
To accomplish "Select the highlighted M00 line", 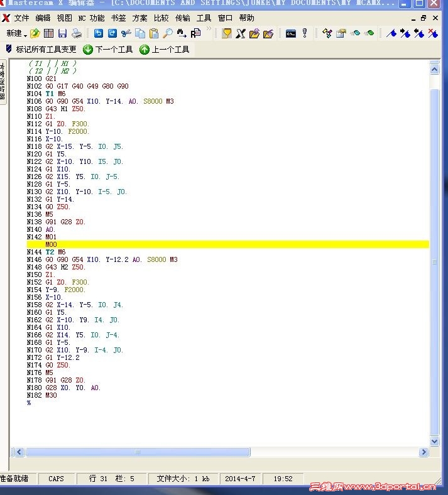I will point(227,244).
